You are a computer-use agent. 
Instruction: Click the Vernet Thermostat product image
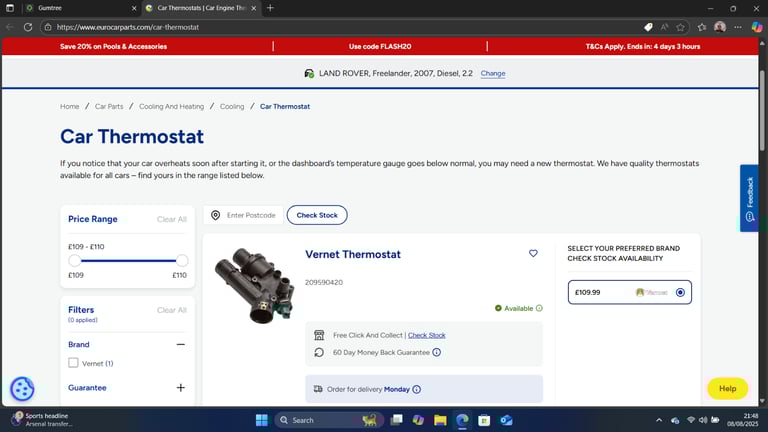(x=255, y=286)
